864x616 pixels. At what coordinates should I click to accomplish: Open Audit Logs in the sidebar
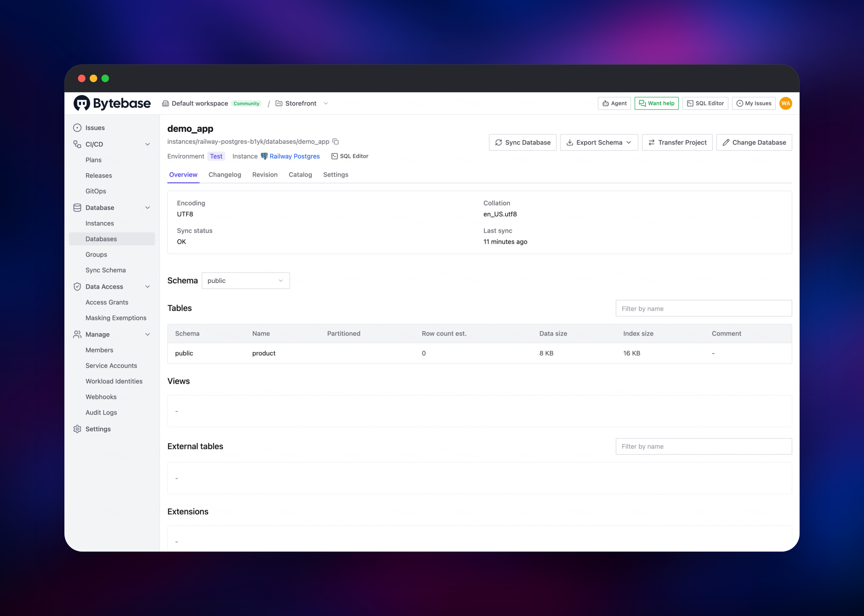[x=101, y=412]
